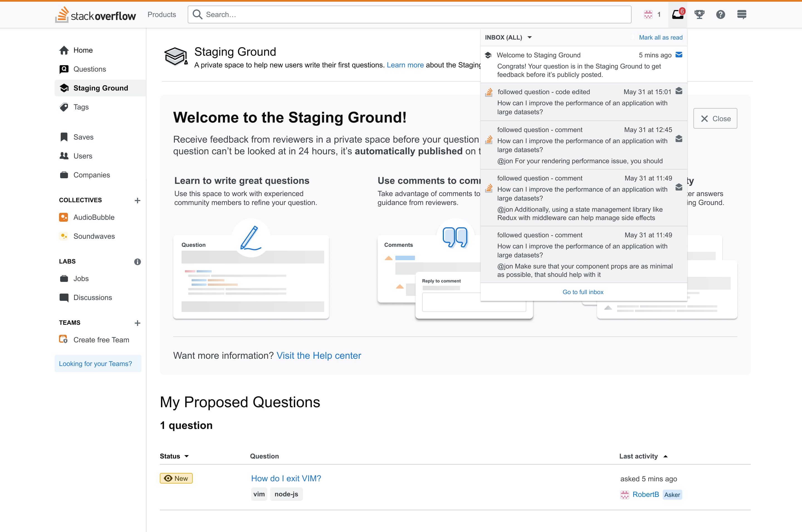Open the How do I exit VIM? question
Screen dimensions: 802x532
[286, 478]
